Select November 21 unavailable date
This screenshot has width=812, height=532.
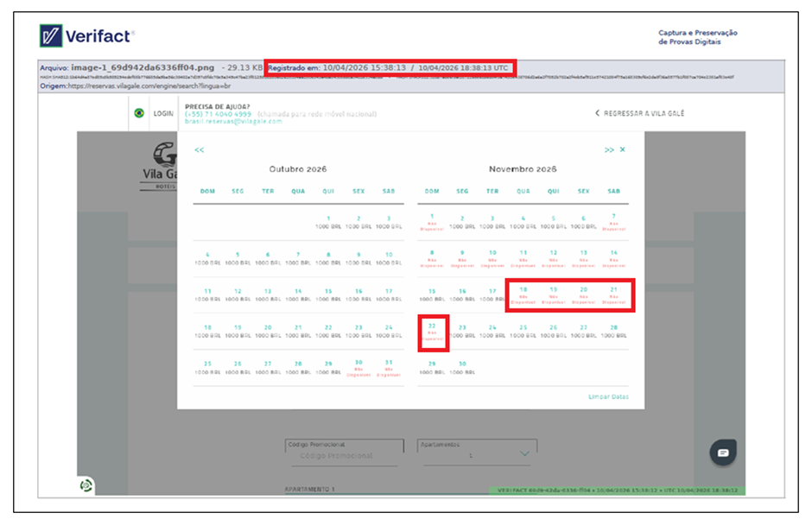click(x=613, y=295)
